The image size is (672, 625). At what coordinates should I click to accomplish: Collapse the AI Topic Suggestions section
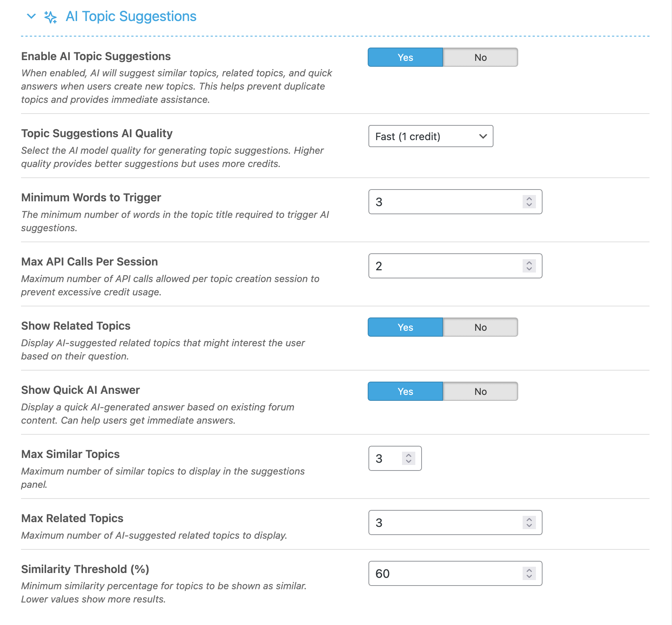[x=31, y=17]
